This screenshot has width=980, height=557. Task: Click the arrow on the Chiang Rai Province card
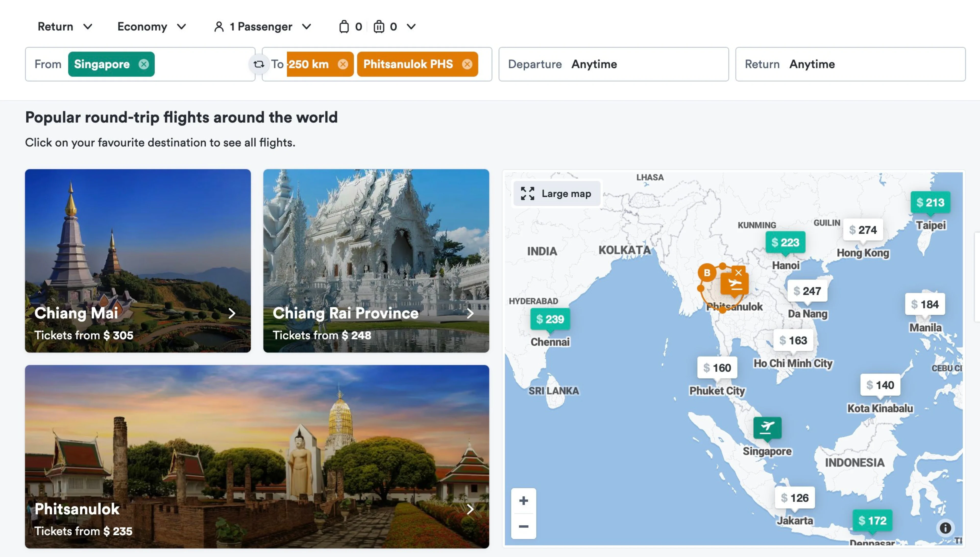click(x=470, y=313)
